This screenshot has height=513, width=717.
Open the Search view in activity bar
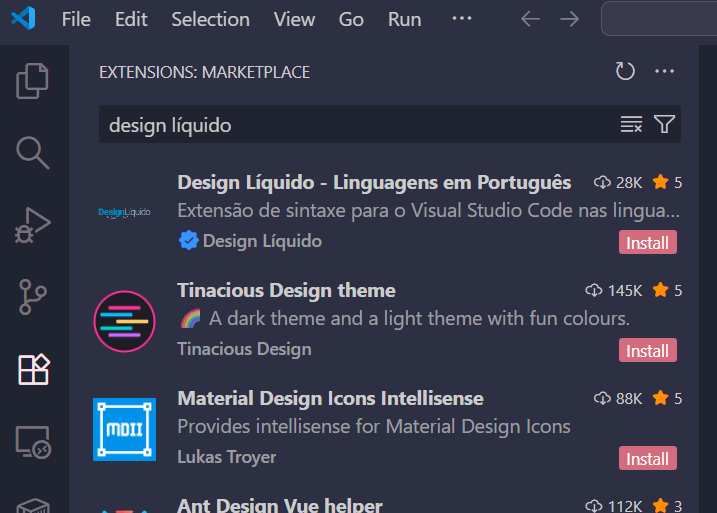coord(32,153)
